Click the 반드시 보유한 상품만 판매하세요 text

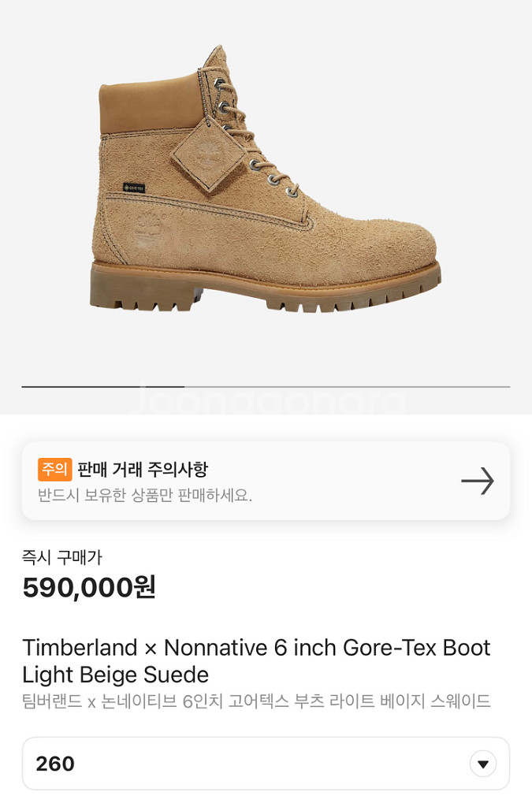[145, 496]
